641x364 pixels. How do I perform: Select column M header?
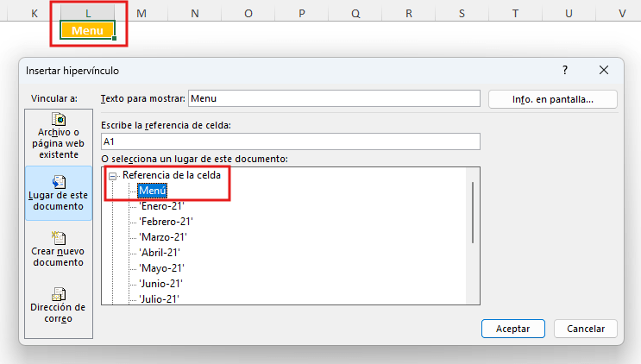[141, 14]
